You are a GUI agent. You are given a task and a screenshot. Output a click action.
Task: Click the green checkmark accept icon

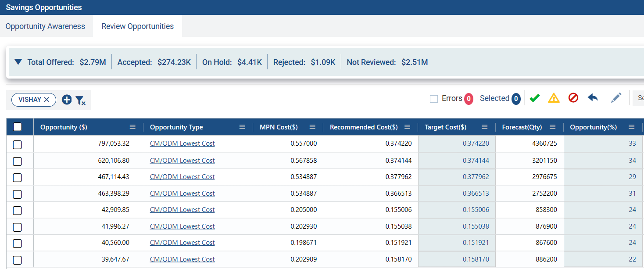point(534,98)
